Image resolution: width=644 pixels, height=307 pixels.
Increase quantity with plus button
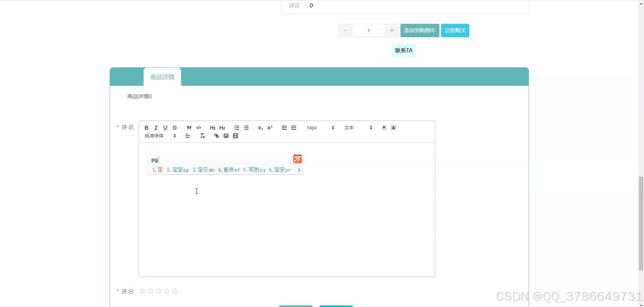[392, 30]
